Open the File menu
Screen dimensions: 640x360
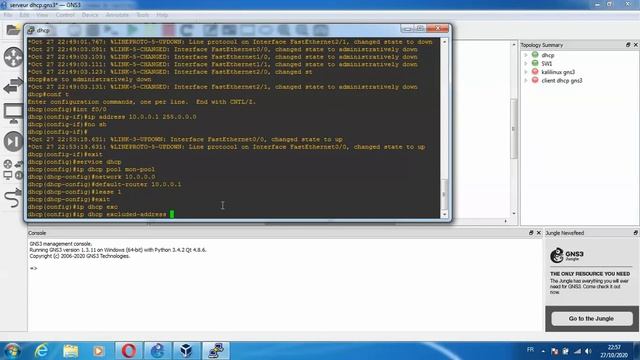pos(7,15)
